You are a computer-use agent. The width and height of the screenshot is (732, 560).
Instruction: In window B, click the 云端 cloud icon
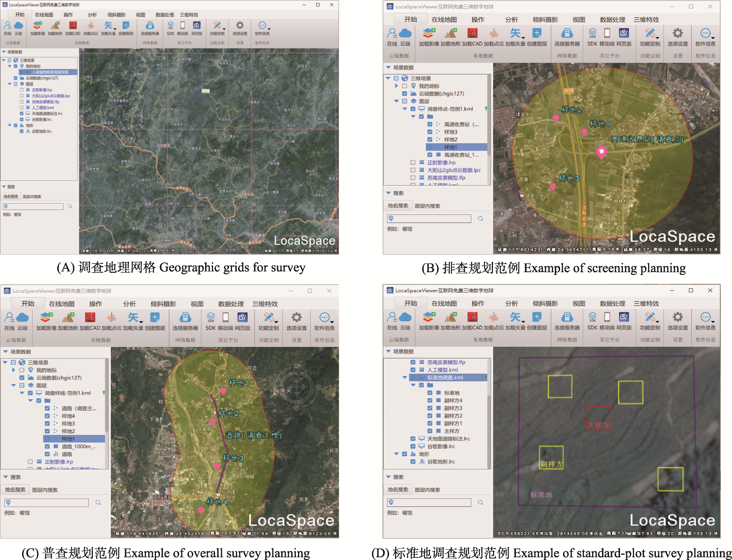405,33
